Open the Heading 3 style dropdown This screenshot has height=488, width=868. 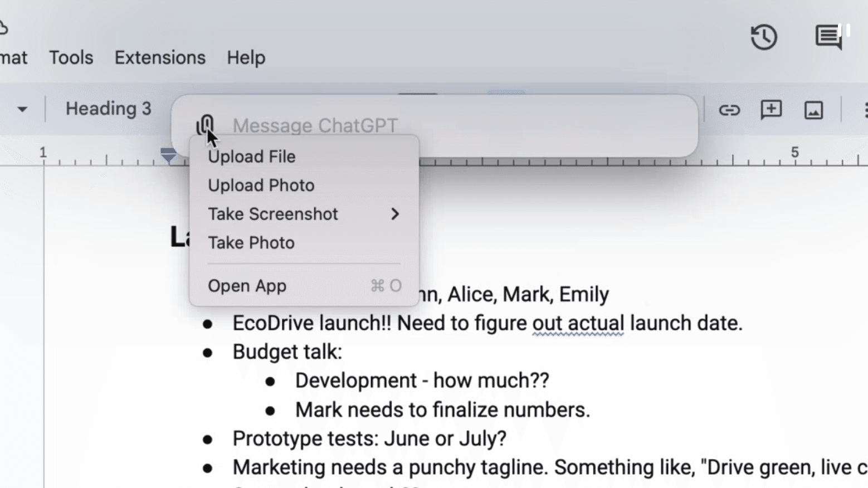(108, 109)
